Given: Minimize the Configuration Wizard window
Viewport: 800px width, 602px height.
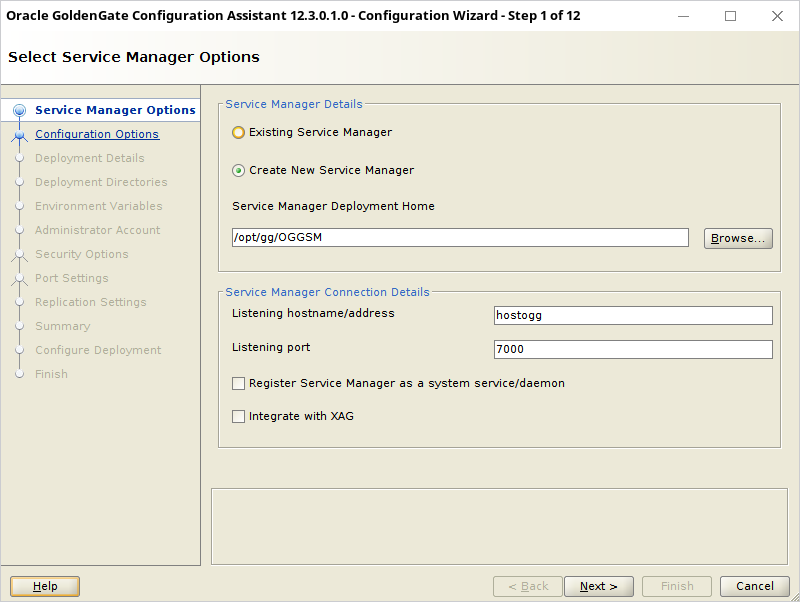Looking at the screenshot, I should click(x=684, y=16).
